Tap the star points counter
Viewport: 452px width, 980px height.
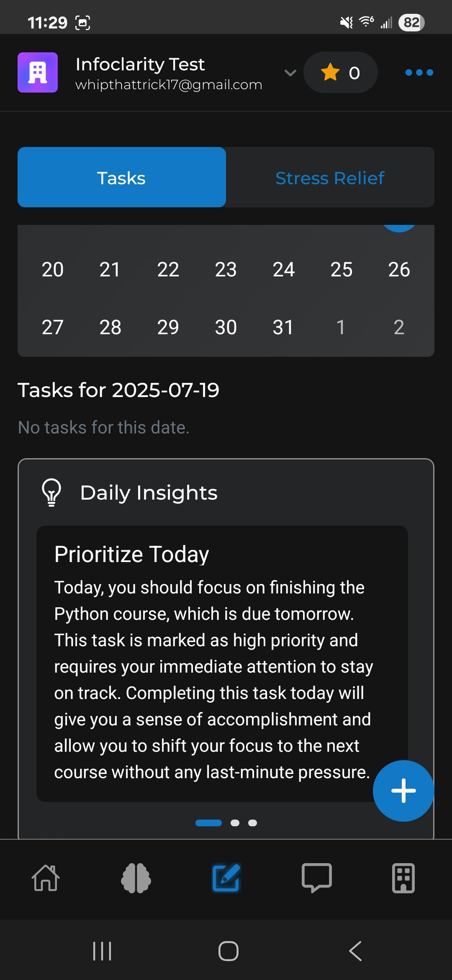point(341,72)
